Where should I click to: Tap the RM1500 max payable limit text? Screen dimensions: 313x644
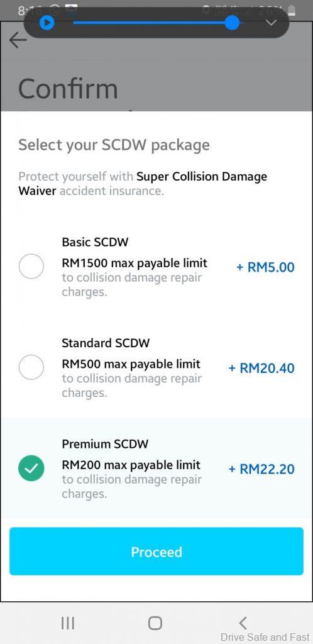tap(135, 263)
